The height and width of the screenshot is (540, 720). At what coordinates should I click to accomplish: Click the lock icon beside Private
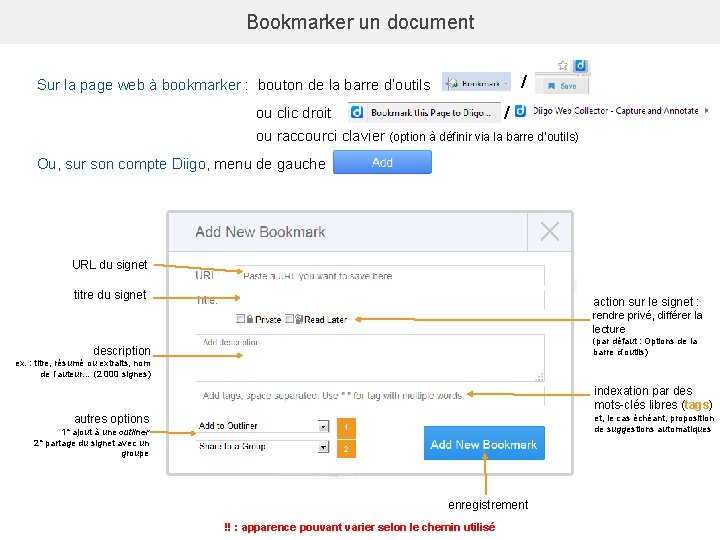(250, 319)
